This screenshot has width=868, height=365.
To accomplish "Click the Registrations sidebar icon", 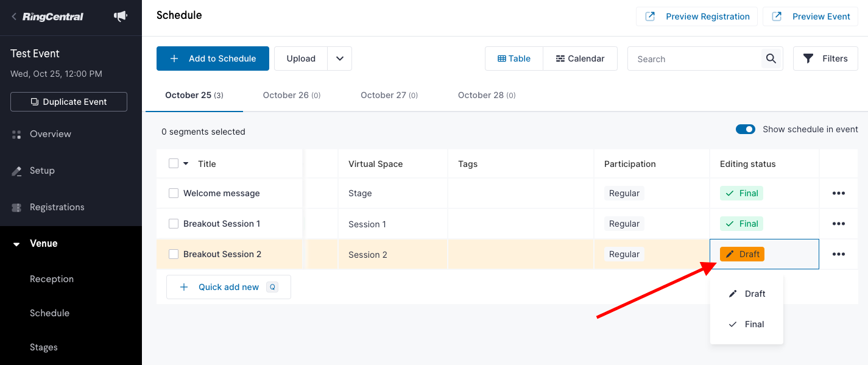I will tap(16, 207).
